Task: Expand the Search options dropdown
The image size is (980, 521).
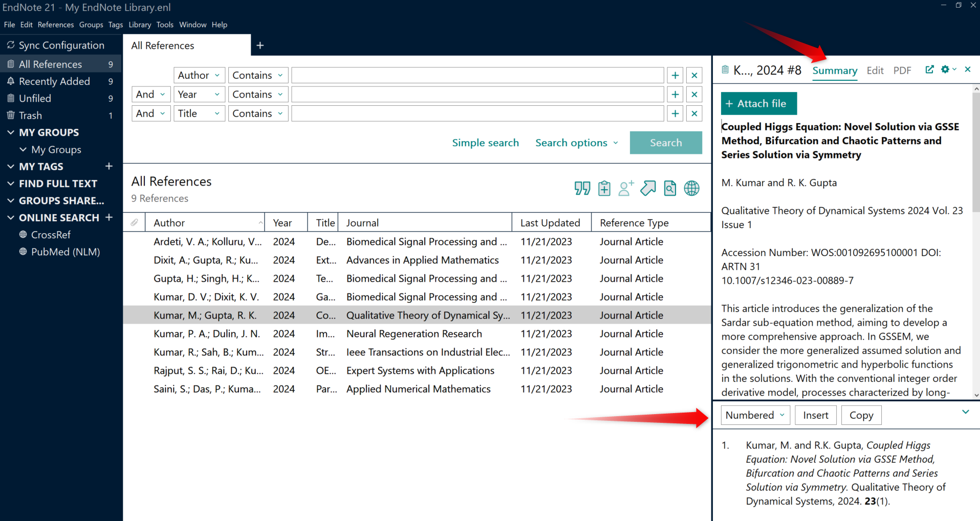Action: click(x=577, y=143)
